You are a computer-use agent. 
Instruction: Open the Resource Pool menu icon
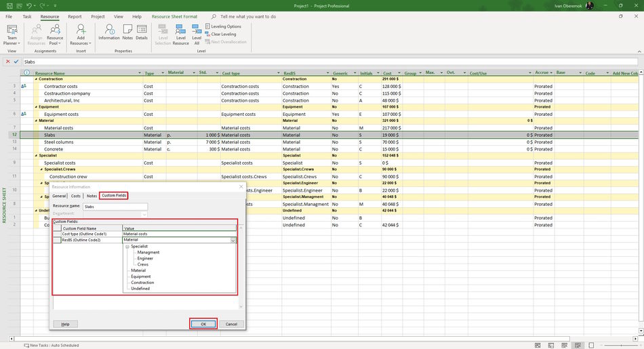[x=55, y=29]
